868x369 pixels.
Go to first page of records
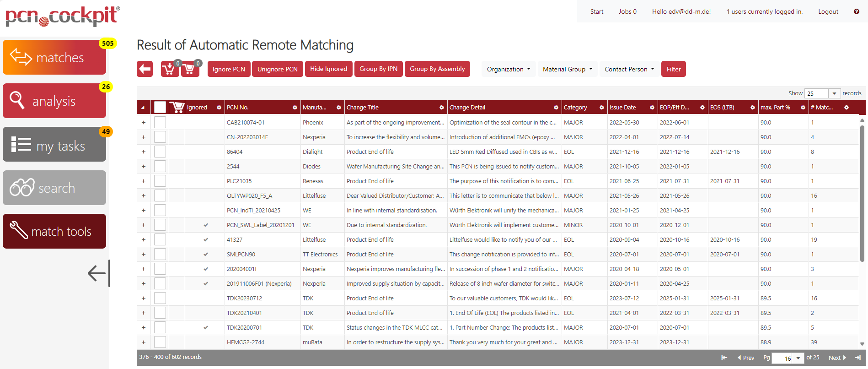coord(724,358)
